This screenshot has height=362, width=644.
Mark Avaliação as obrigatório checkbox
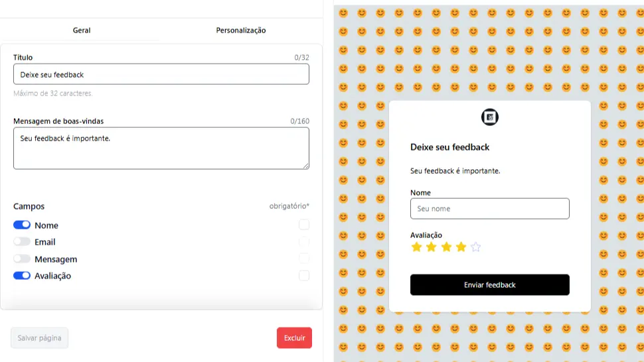(304, 276)
